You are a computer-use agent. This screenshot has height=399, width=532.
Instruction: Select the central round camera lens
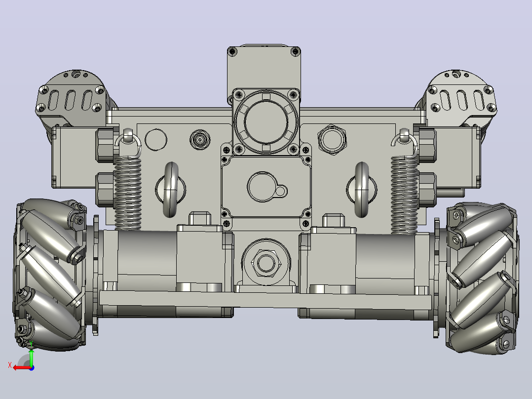coord(266,121)
